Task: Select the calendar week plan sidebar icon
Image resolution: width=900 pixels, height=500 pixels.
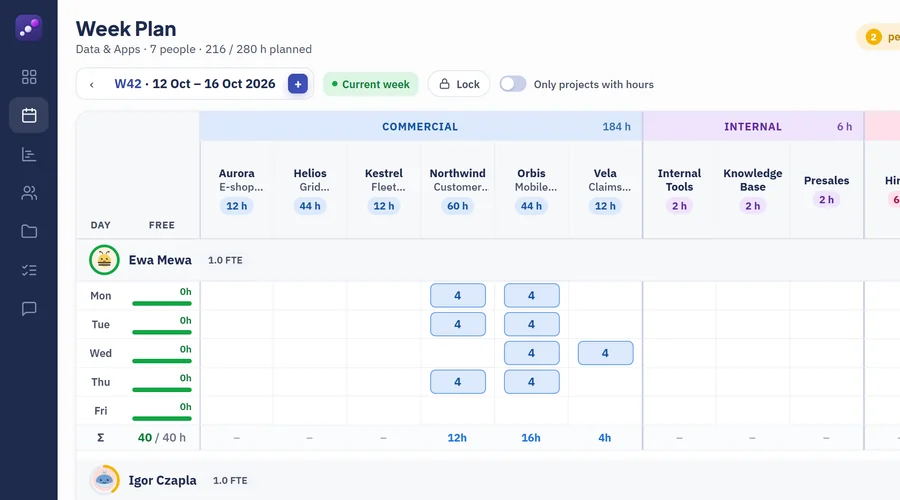Action: [x=29, y=115]
